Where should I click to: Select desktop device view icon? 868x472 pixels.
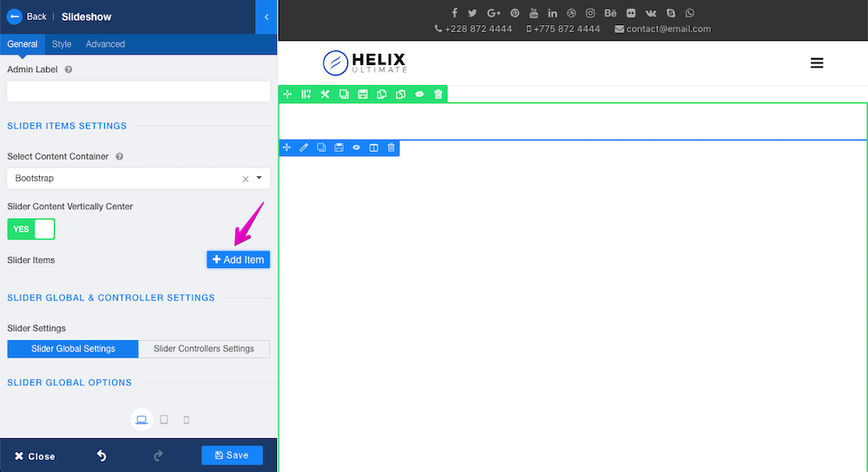pos(141,419)
